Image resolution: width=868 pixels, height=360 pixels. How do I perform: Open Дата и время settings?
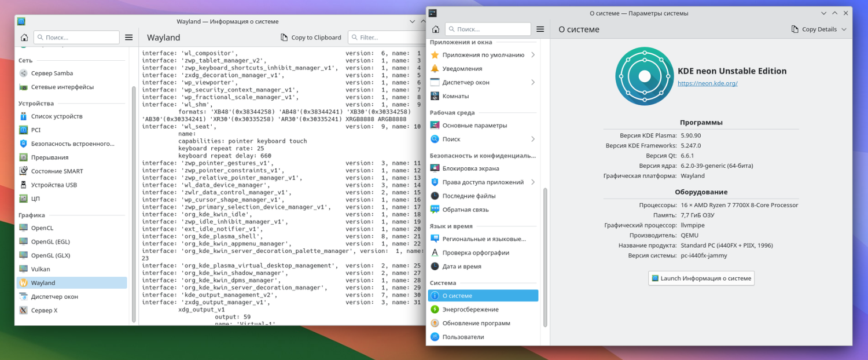(483, 266)
